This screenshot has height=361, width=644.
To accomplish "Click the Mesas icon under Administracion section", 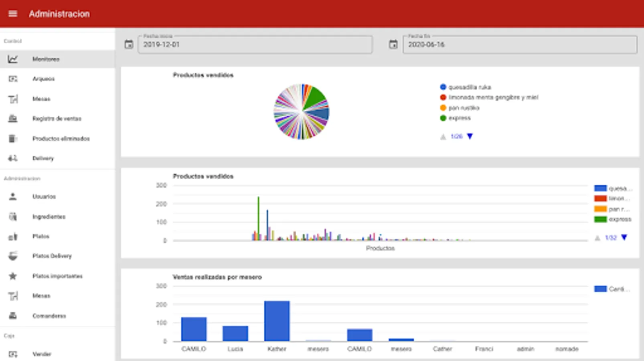I will pyautogui.click(x=13, y=296).
